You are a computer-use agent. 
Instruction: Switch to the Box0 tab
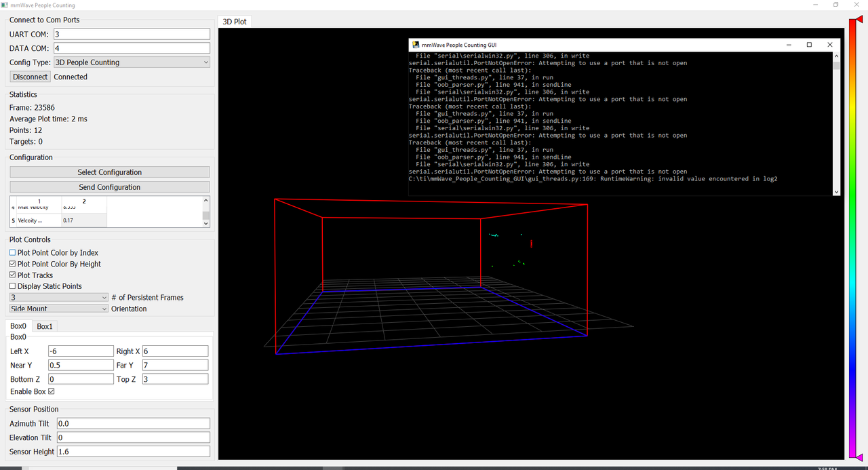18,326
